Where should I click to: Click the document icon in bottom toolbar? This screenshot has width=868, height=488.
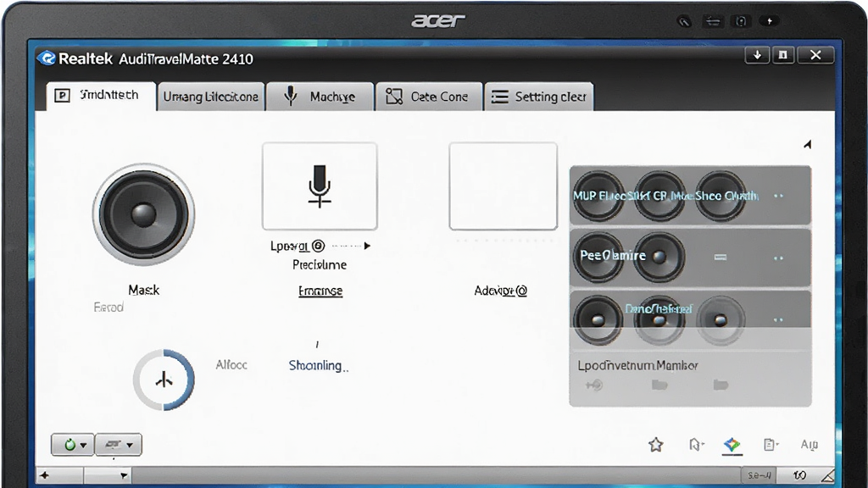tap(771, 444)
